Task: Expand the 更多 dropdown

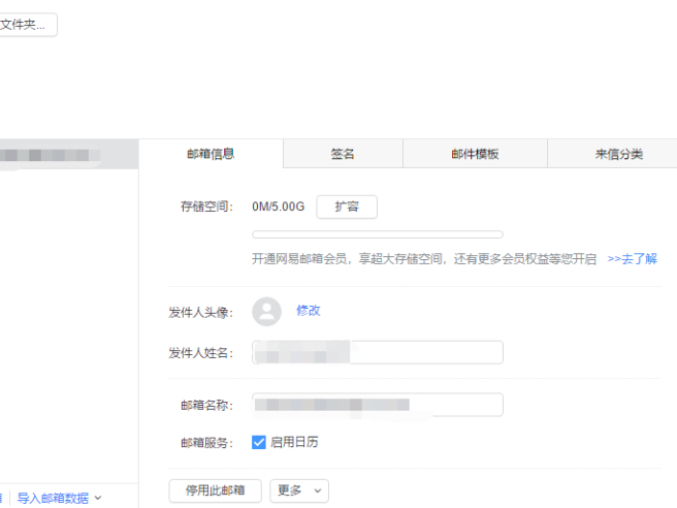Action: pos(299,491)
